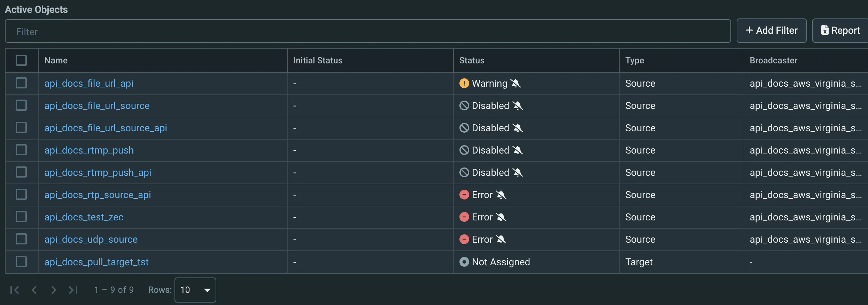Screen dimensions: 868x305
Task: Open the api_docs_rtp_source_api link
Action: click(x=98, y=195)
